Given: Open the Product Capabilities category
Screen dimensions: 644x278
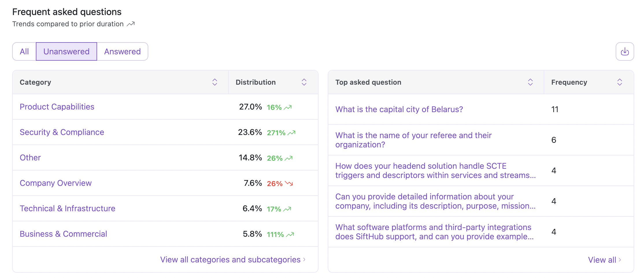Looking at the screenshot, I should click(x=57, y=107).
